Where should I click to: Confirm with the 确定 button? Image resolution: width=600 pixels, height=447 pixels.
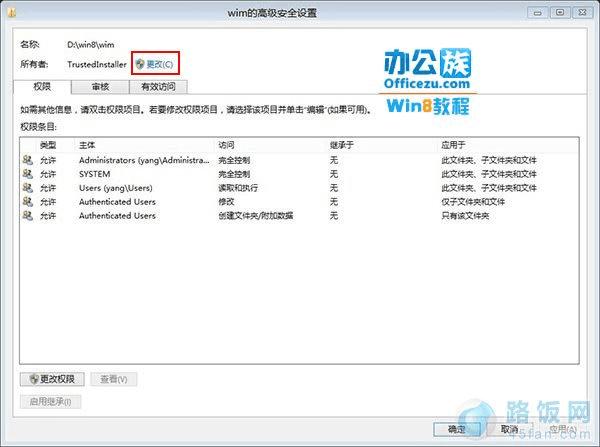[457, 429]
